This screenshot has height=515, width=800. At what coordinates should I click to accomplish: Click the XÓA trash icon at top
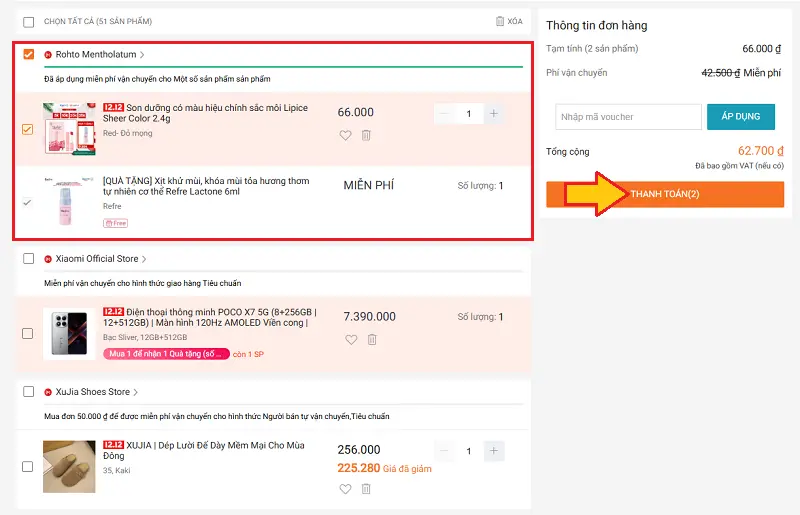pos(499,21)
